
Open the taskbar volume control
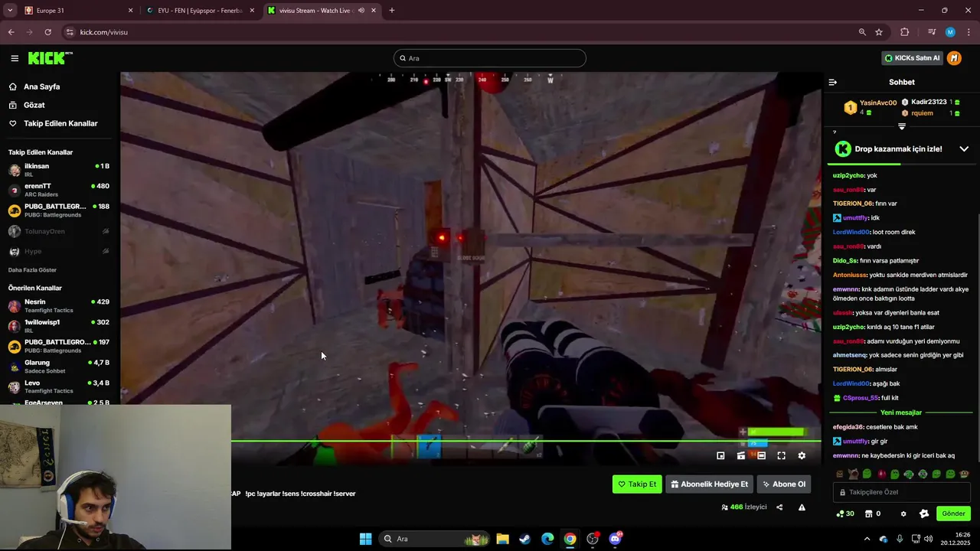coord(928,539)
